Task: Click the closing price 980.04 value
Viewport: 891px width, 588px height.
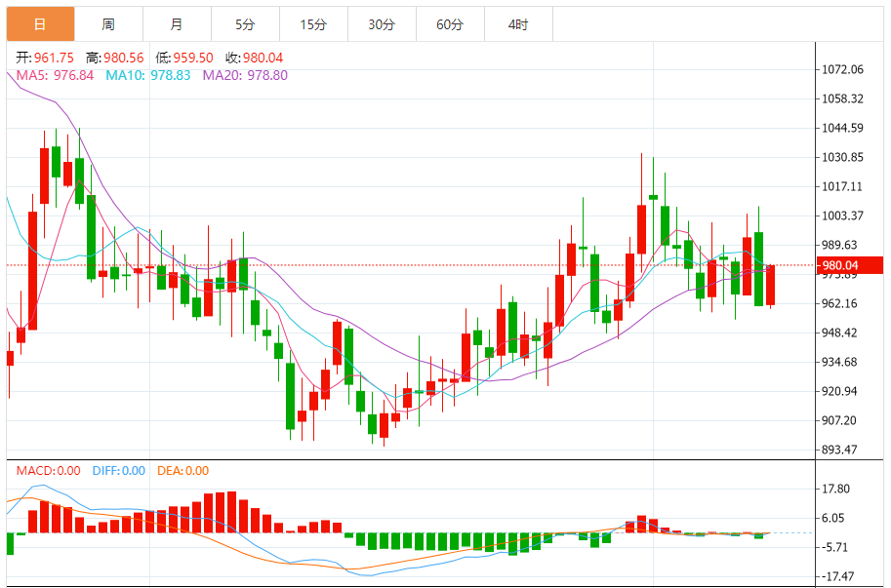Action: click(263, 58)
